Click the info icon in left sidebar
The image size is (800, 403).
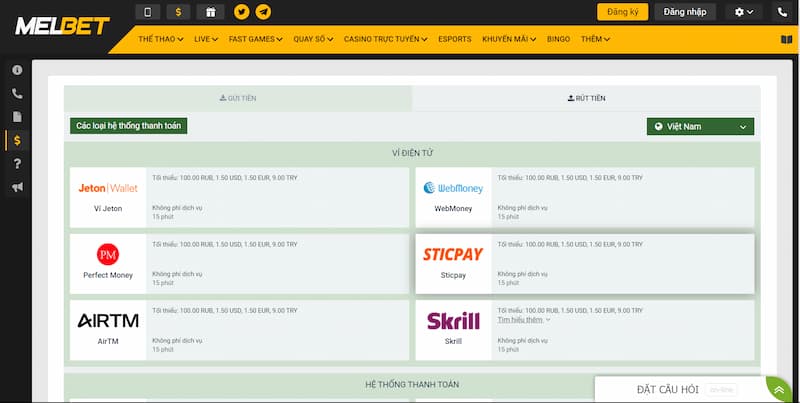(17, 71)
